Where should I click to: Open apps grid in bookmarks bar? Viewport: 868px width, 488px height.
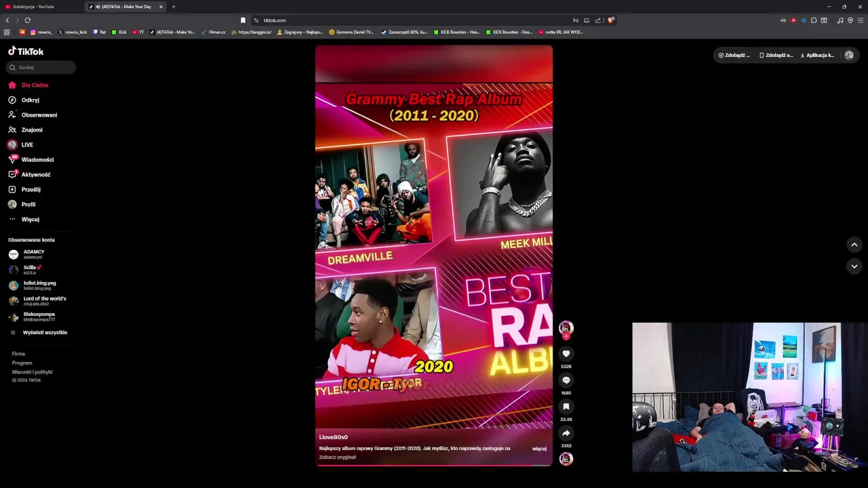(x=7, y=32)
